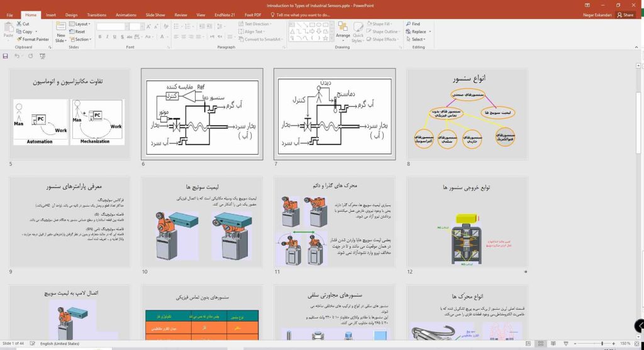The width and height of the screenshot is (644, 350).
Task: Select slide 10 limit switch thumbnail
Action: [x=202, y=222]
